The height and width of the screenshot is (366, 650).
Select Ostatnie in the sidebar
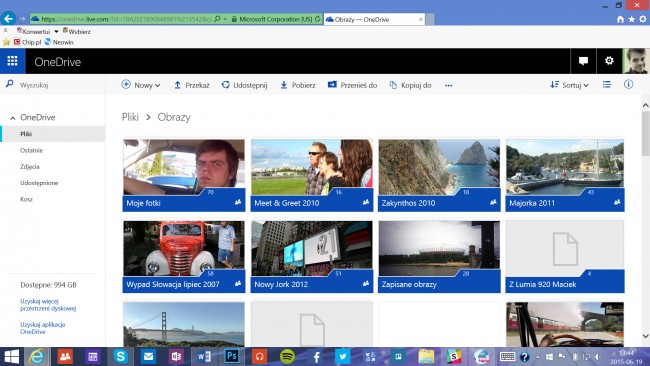[32, 150]
